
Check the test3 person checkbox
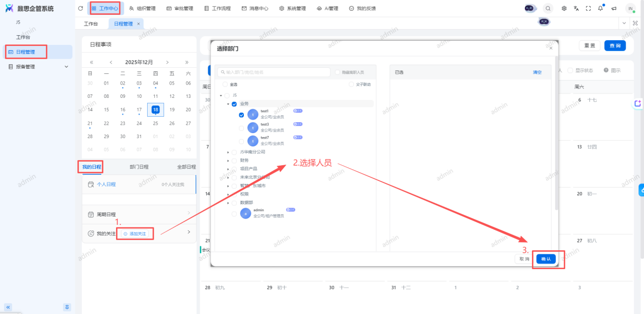[242, 127]
